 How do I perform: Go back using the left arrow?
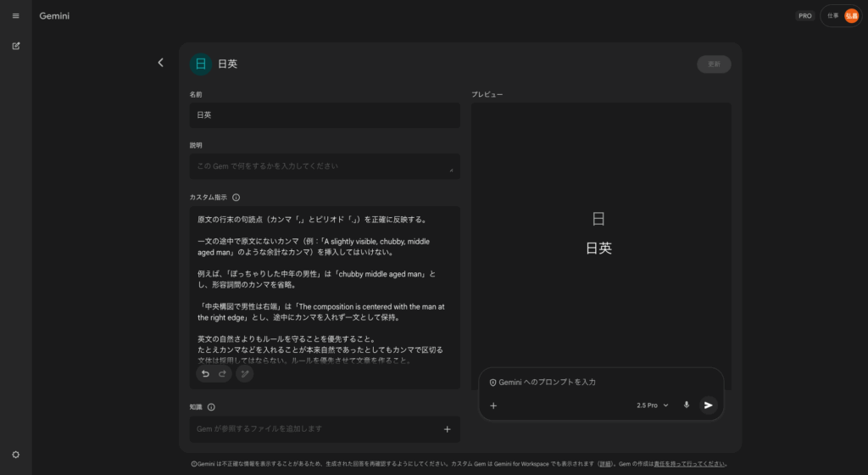pos(161,63)
